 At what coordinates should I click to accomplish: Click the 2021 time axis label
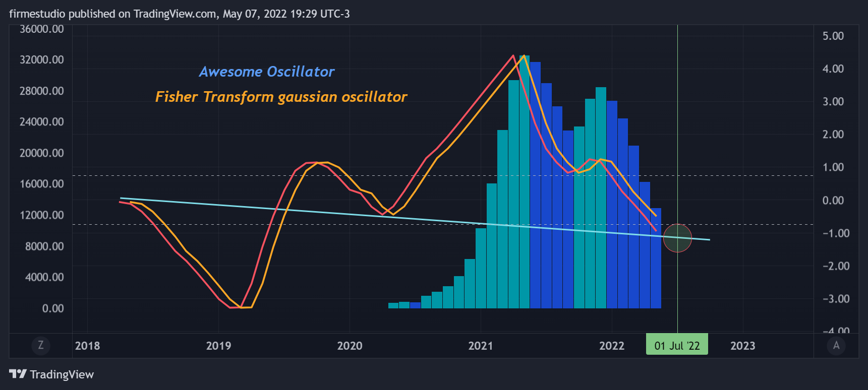pyautogui.click(x=481, y=346)
